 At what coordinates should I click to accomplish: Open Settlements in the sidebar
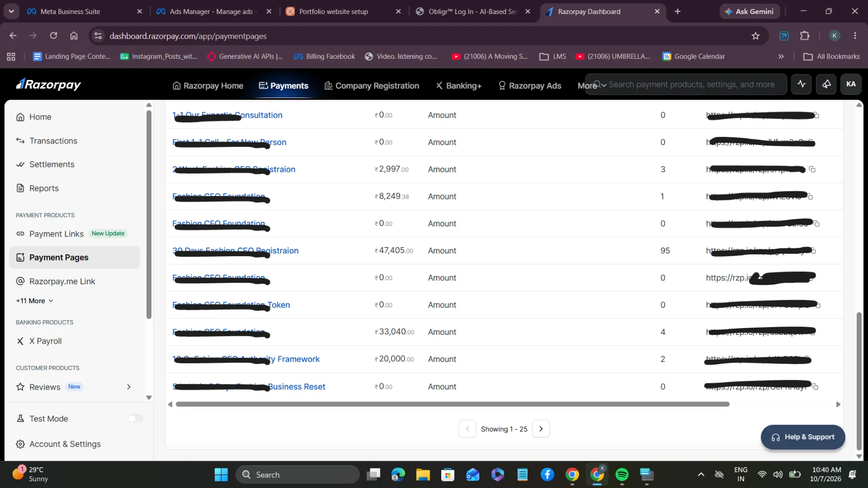[x=52, y=165]
